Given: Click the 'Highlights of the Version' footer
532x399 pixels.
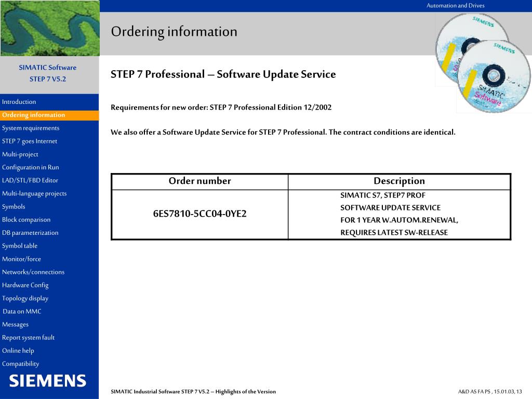Looking at the screenshot, I should [x=193, y=392].
